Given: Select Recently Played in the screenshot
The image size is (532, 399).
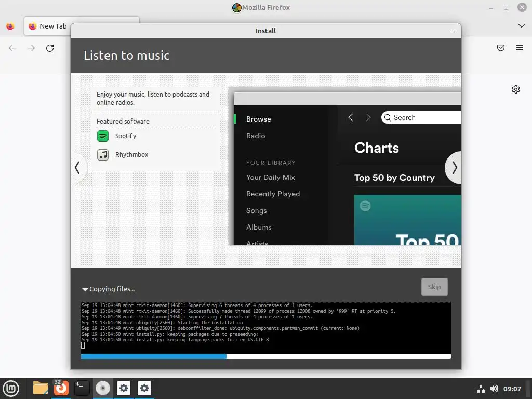Looking at the screenshot, I should point(273,194).
